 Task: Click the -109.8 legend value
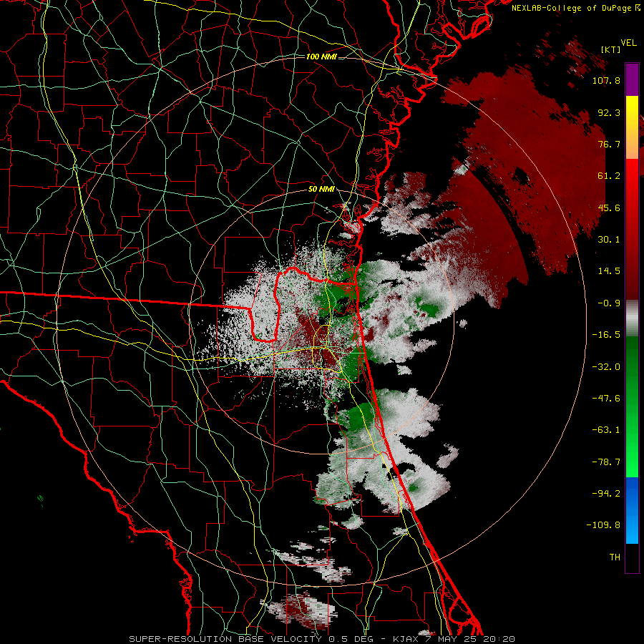pyautogui.click(x=603, y=525)
